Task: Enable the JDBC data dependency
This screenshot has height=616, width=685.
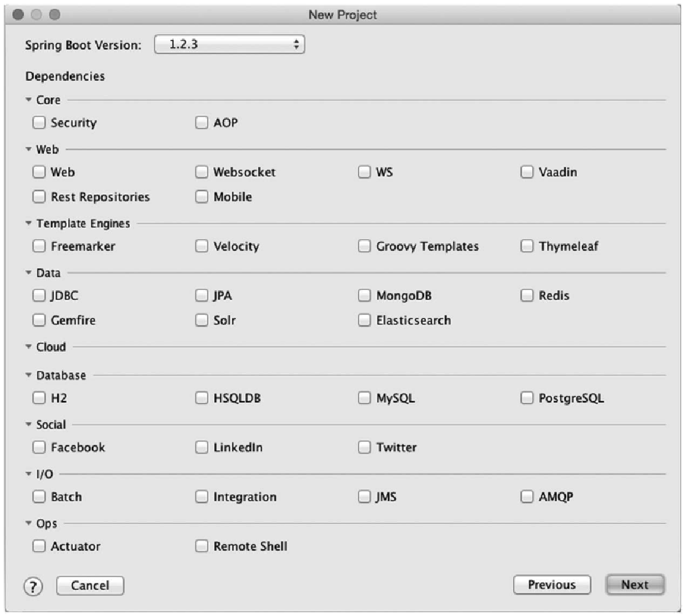Action: pyautogui.click(x=39, y=296)
